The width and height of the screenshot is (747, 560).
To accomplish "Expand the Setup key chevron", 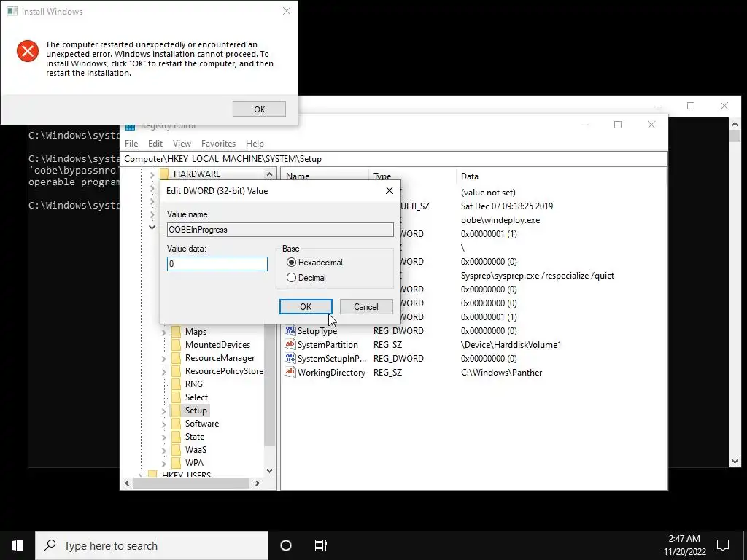I will point(164,411).
